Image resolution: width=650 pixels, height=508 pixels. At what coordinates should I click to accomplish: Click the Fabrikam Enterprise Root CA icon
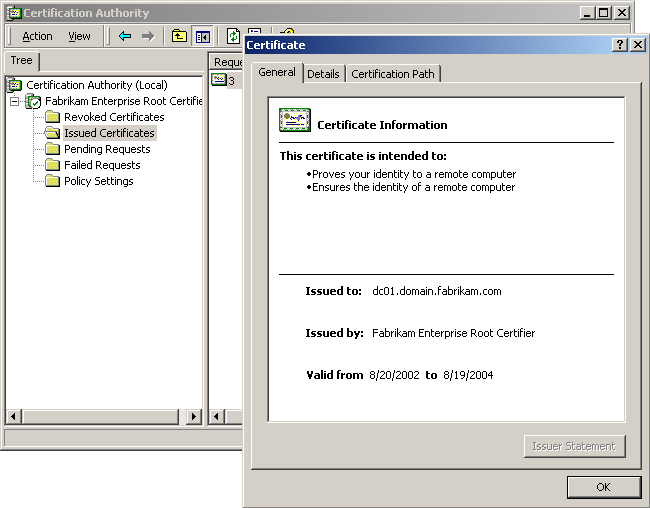coord(34,101)
